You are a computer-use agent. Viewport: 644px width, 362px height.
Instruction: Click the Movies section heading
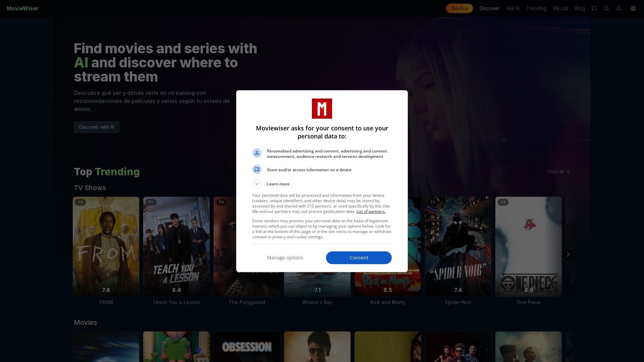pos(85,322)
